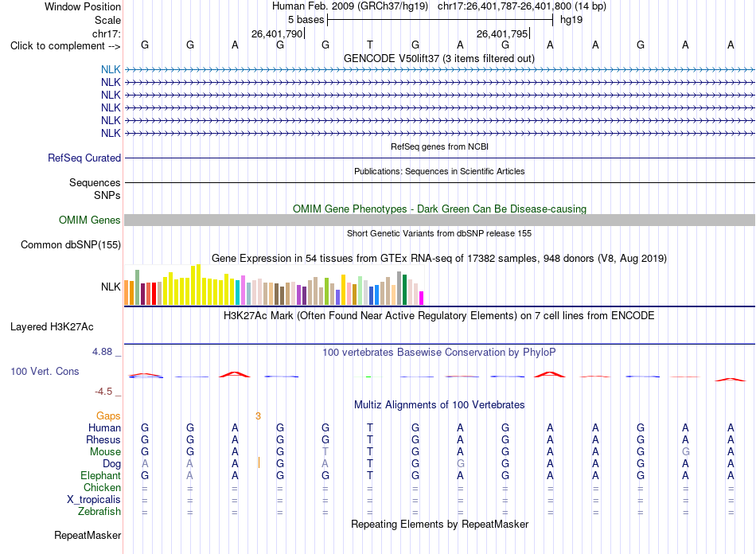
Task: Select the Dog species row label
Action: [112, 464]
